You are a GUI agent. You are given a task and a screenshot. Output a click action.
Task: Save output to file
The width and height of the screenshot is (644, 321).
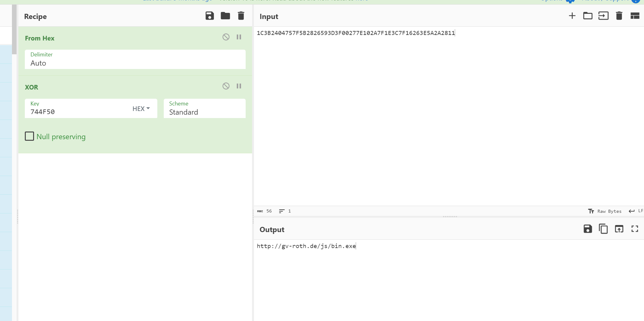tap(588, 229)
